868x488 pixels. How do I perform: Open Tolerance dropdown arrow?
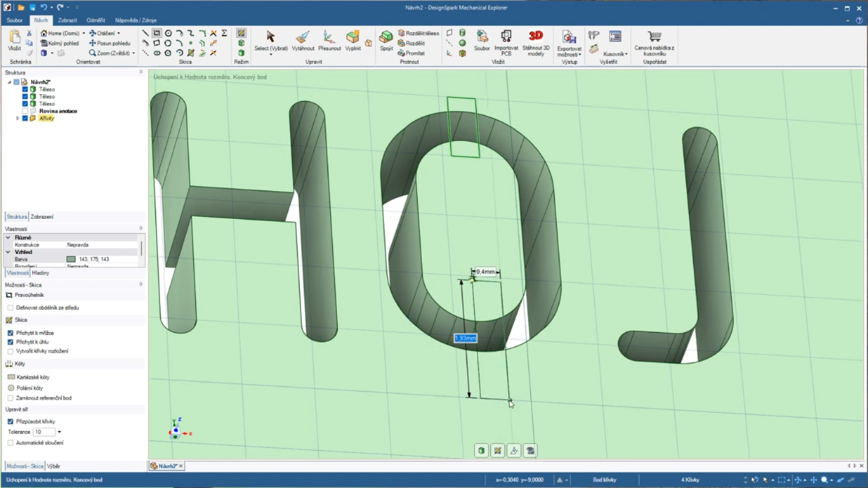(x=59, y=432)
